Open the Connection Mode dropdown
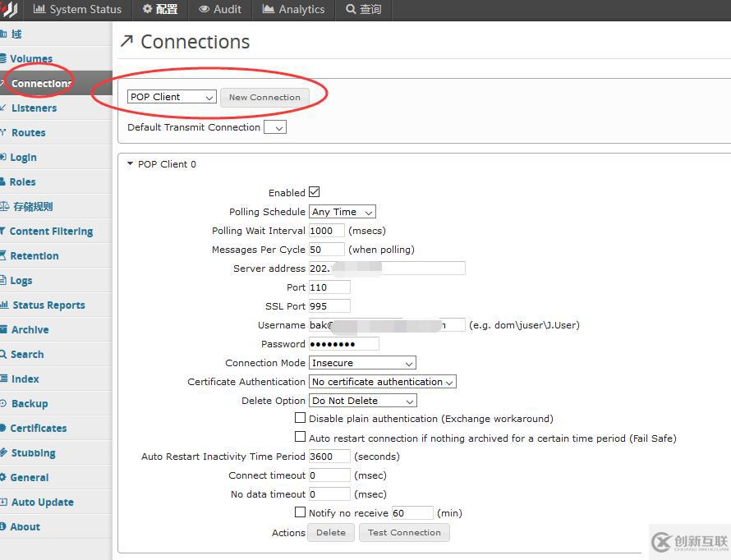Screen dimensions: 731x560 click(362, 363)
